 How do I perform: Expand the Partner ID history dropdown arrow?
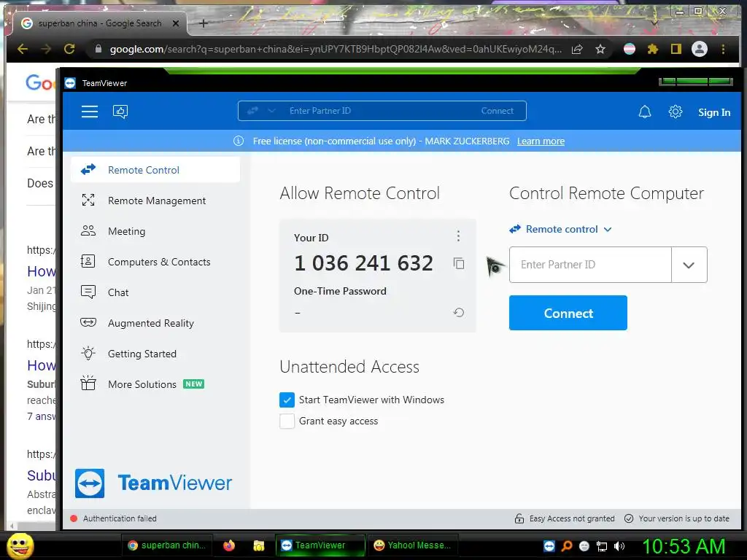689,265
